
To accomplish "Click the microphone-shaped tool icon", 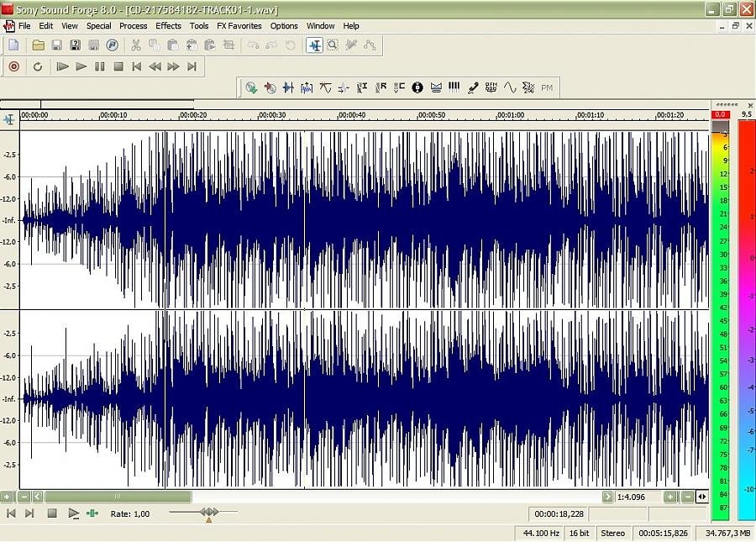I will 473,87.
